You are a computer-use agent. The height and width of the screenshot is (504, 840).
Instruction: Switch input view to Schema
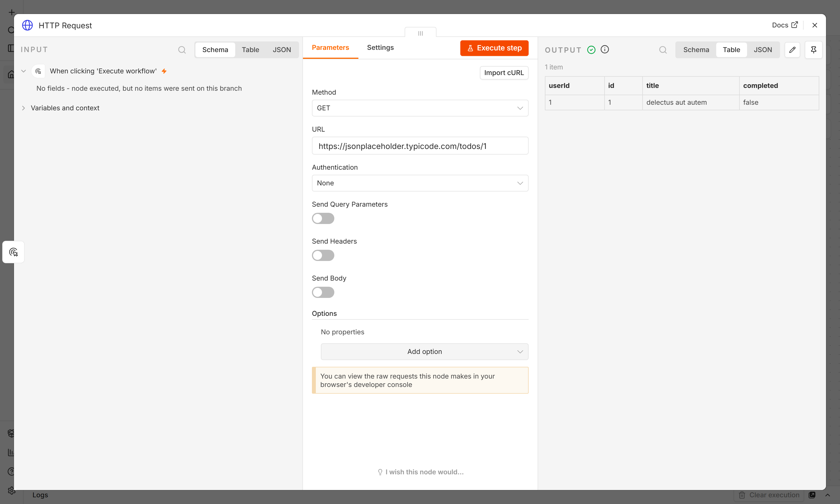tap(215, 50)
